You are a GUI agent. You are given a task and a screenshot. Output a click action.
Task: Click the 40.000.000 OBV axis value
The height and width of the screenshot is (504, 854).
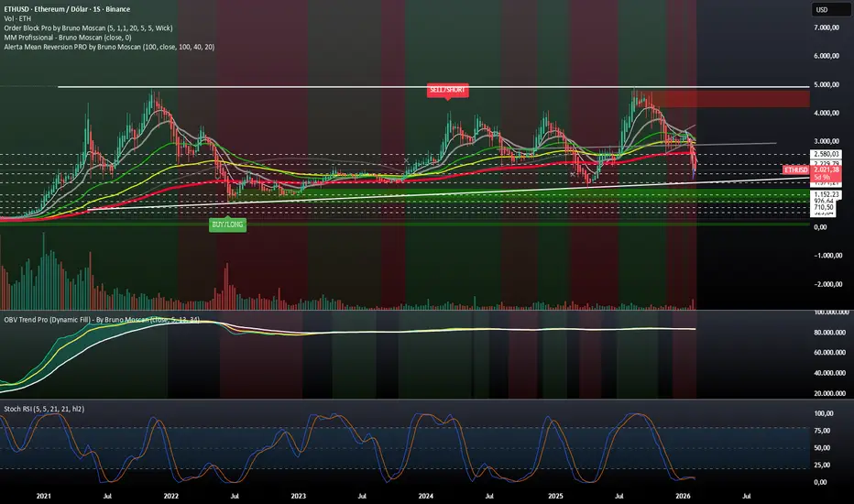(x=829, y=373)
